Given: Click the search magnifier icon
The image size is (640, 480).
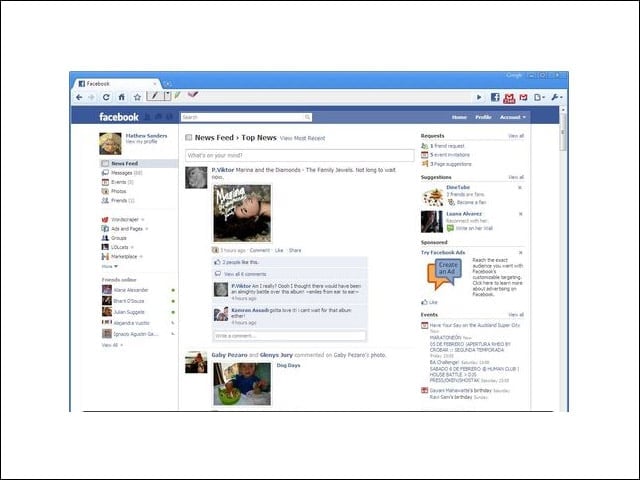Looking at the screenshot, I should pyautogui.click(x=307, y=118).
